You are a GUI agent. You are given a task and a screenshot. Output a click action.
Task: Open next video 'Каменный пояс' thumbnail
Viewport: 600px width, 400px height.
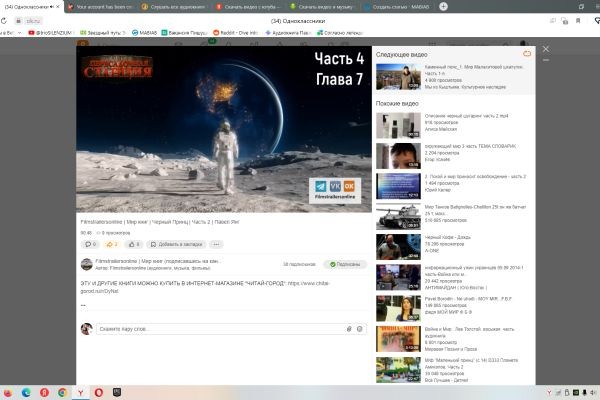pos(398,77)
